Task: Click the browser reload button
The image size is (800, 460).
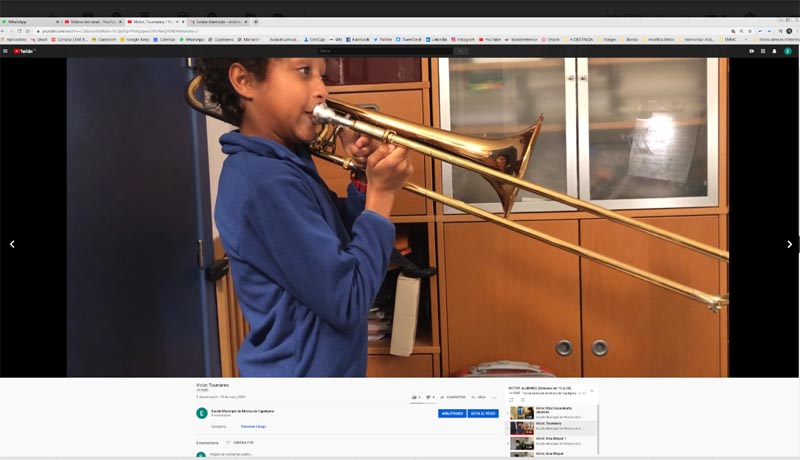Action: [x=19, y=31]
